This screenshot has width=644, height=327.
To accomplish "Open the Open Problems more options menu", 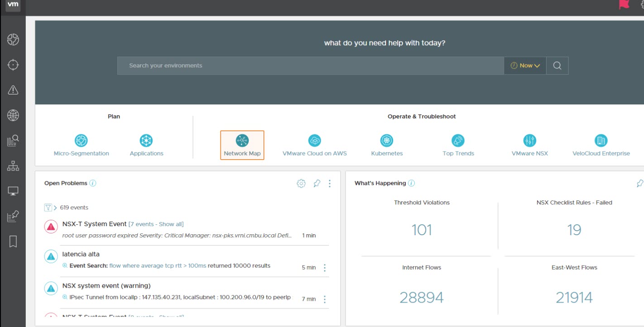I will [330, 183].
